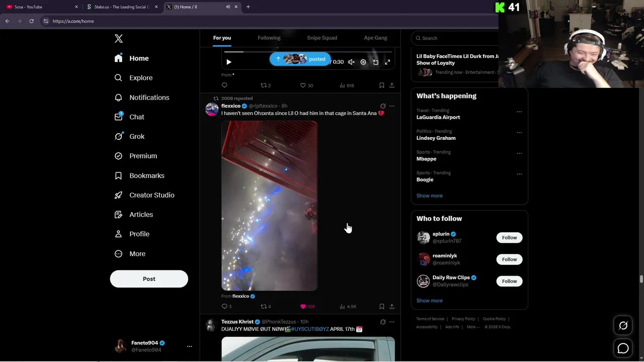Mute the X browser tab audio icon
The height and width of the screenshot is (362, 644).
[228, 7]
